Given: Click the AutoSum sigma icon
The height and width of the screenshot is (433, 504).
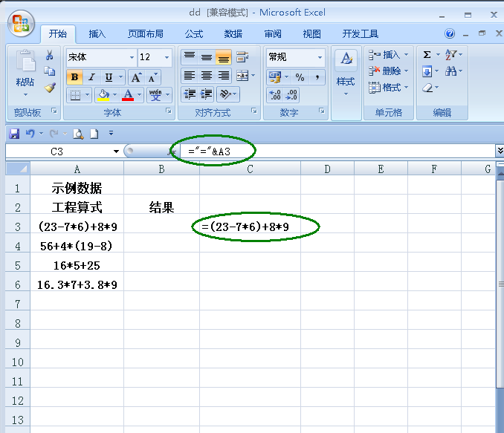Looking at the screenshot, I should click(427, 55).
